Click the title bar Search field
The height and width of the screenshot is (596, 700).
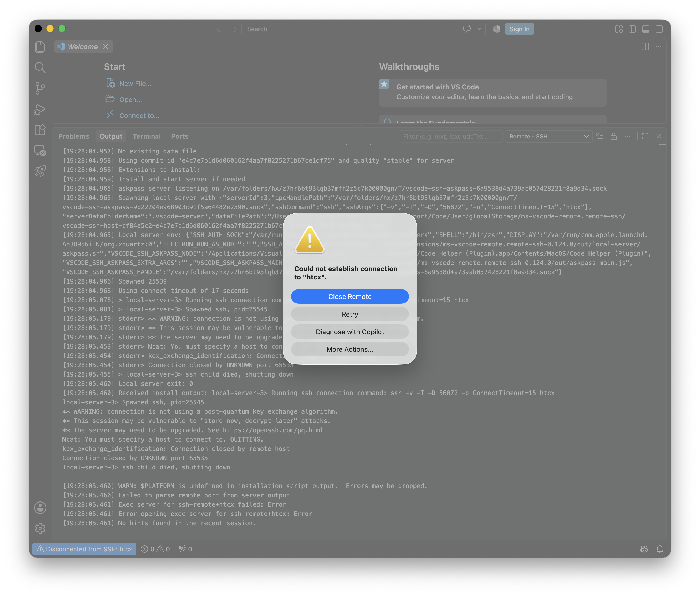[x=350, y=29]
